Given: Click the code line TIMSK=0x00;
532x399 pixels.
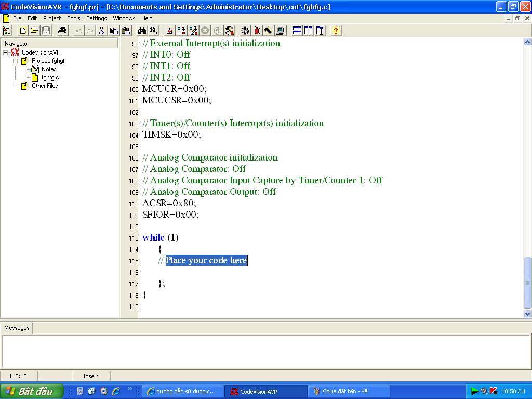Looking at the screenshot, I should (171, 135).
